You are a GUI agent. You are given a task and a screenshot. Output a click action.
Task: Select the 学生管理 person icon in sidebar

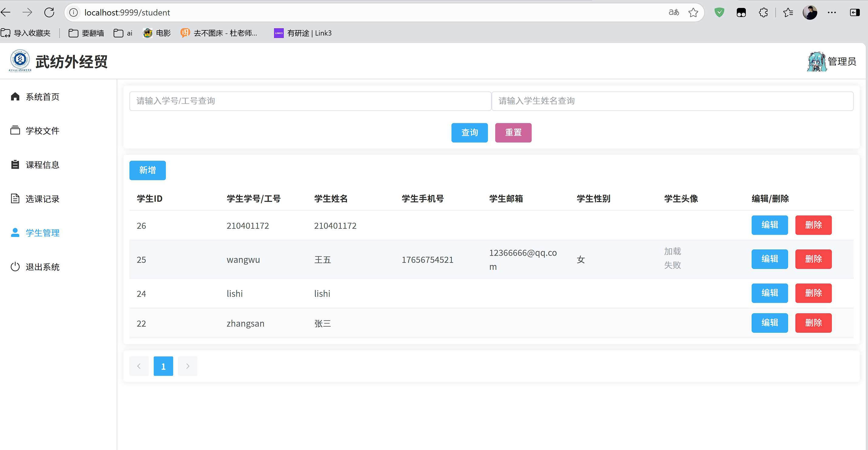click(15, 232)
